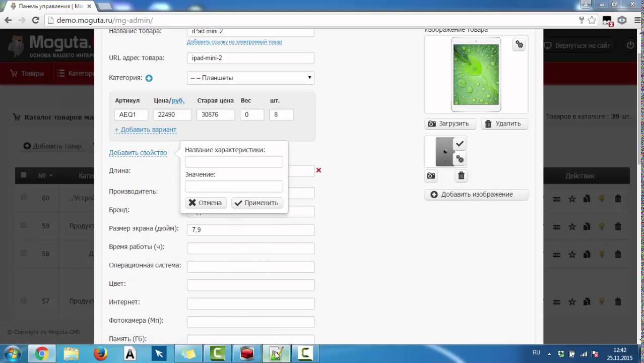Click Загрузить image button
Viewport: 644px width, 363px height.
450,124
